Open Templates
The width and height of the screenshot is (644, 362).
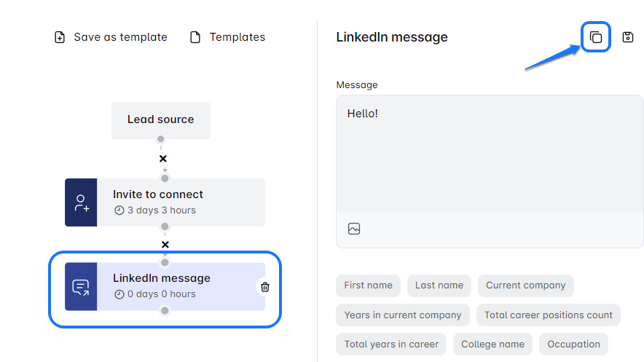(x=227, y=37)
